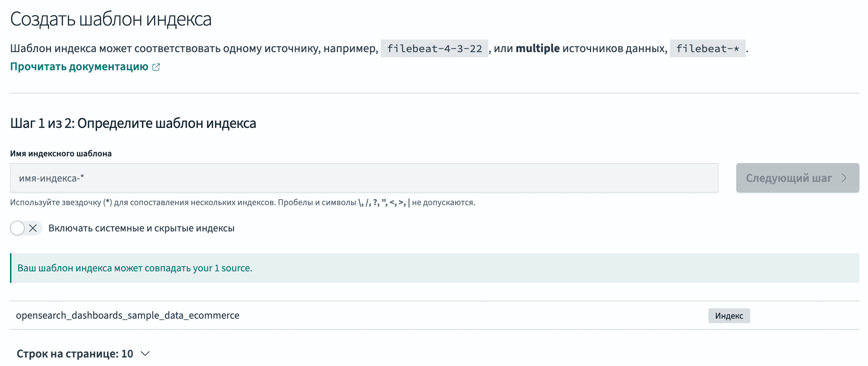Click the filebeat-* code example
The height and width of the screenshot is (366, 868).
(707, 48)
